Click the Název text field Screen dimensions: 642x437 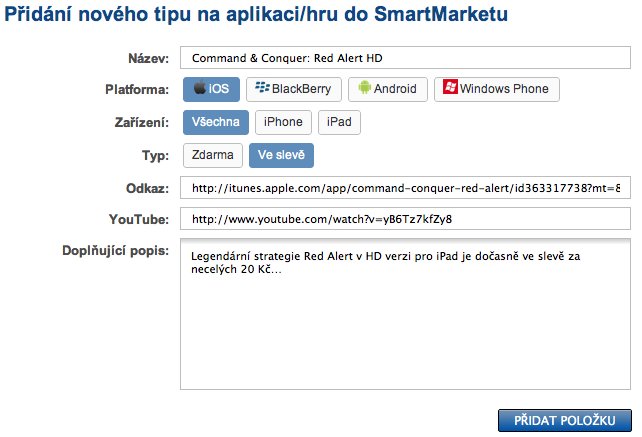point(405,58)
